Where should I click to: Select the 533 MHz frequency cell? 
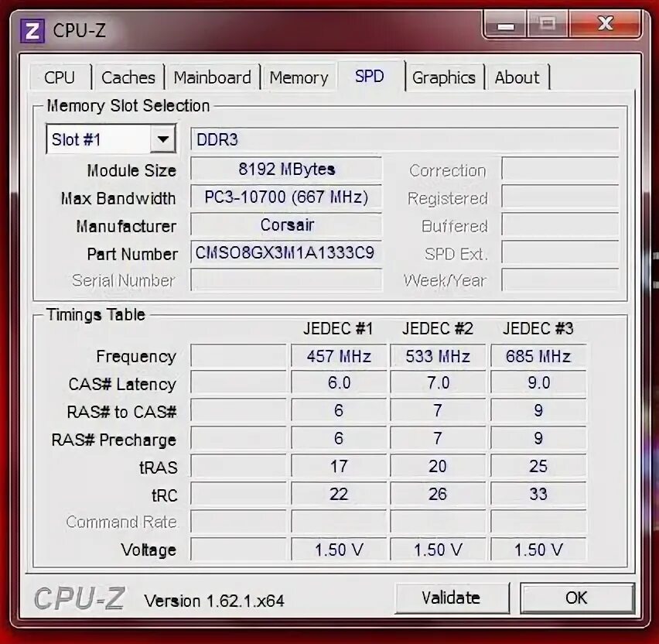[x=438, y=356]
